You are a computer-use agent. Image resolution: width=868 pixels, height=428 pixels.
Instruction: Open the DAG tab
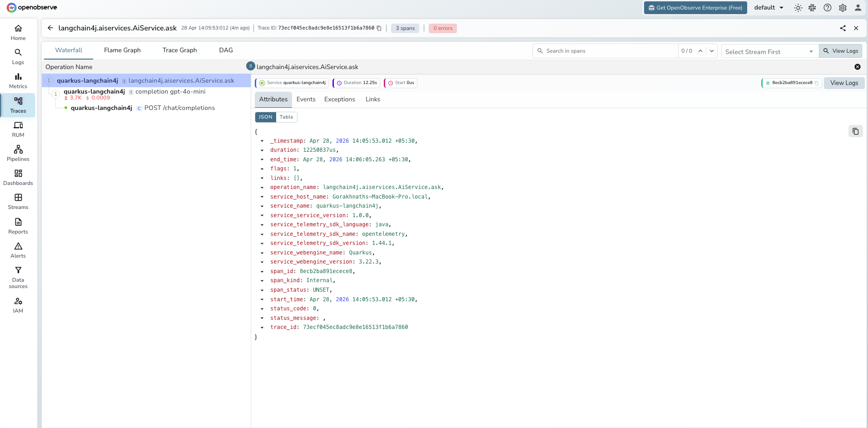[x=226, y=50]
